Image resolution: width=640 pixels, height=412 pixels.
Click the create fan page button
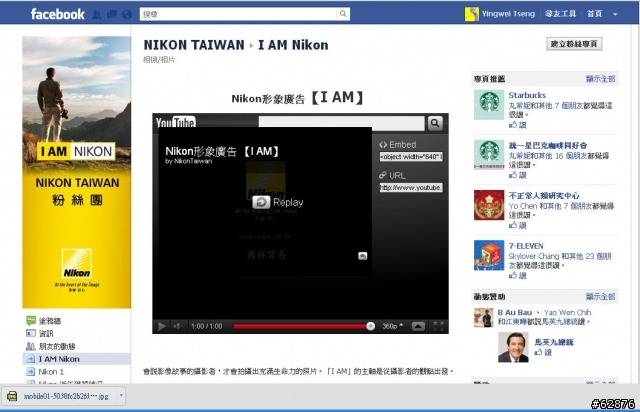tap(574, 44)
